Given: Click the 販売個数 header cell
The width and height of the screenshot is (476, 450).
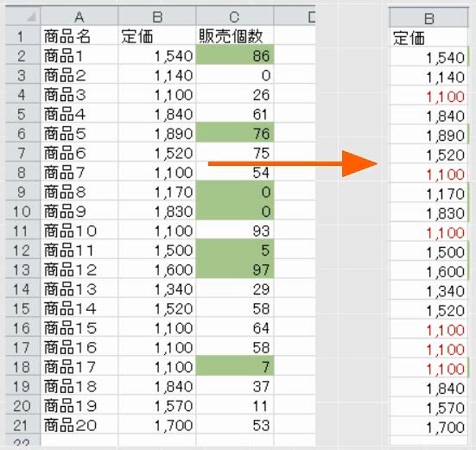Looking at the screenshot, I should point(235,35).
